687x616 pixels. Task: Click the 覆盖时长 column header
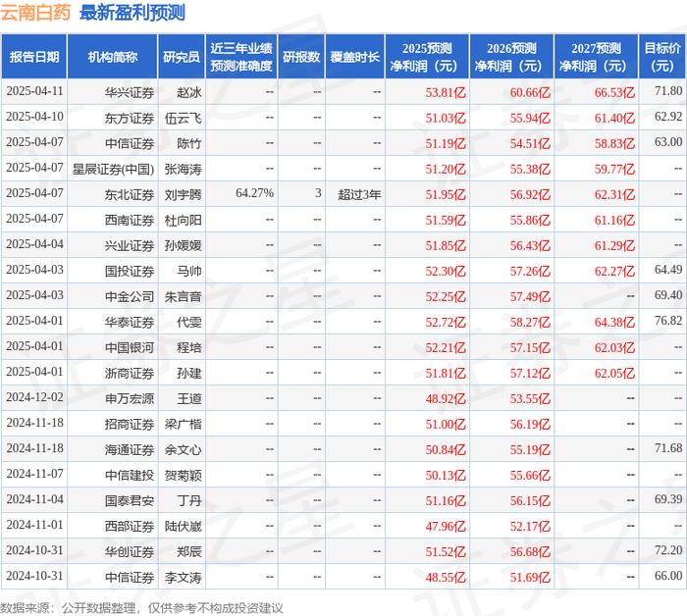[355, 57]
